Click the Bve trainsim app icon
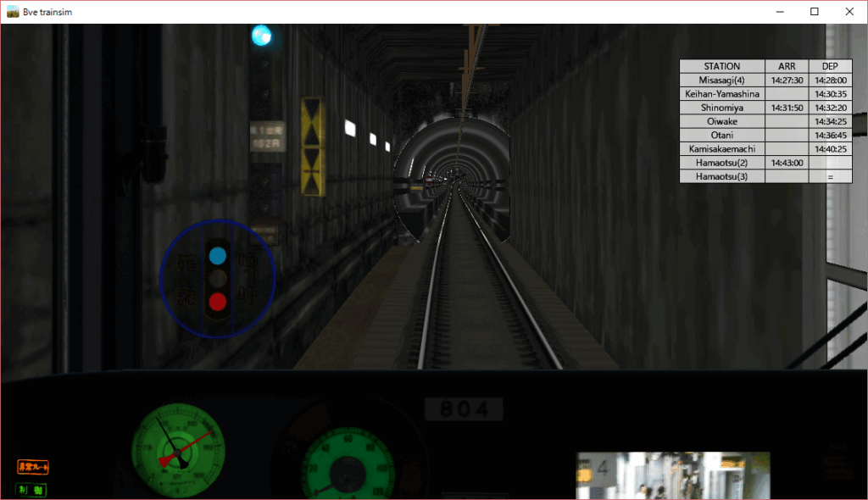This screenshot has width=868, height=500. coord(12,12)
